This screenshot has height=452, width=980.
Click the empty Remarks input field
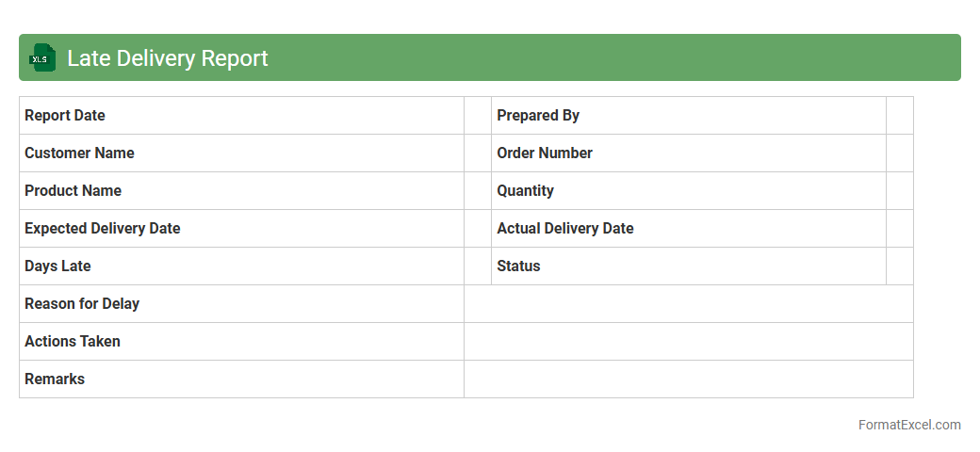(x=688, y=379)
